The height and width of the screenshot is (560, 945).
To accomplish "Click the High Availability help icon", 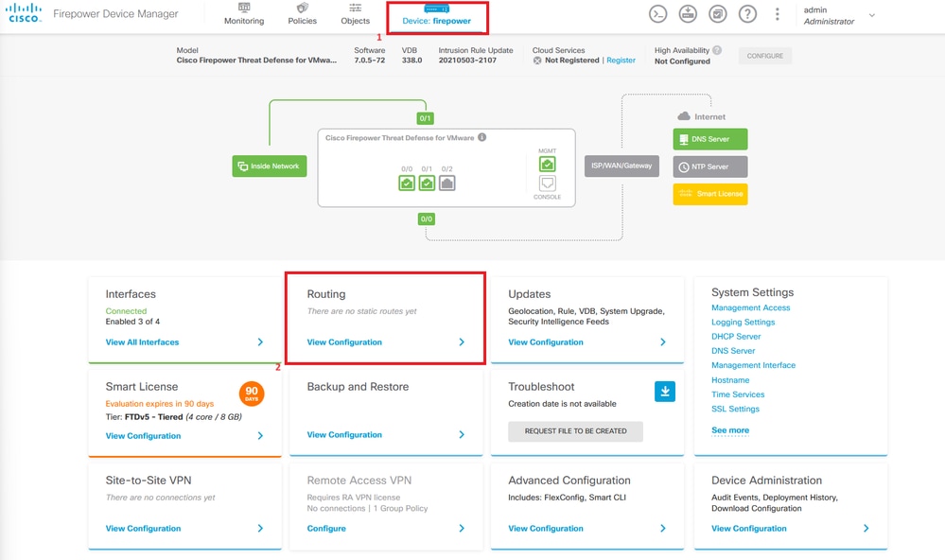I will 717,50.
